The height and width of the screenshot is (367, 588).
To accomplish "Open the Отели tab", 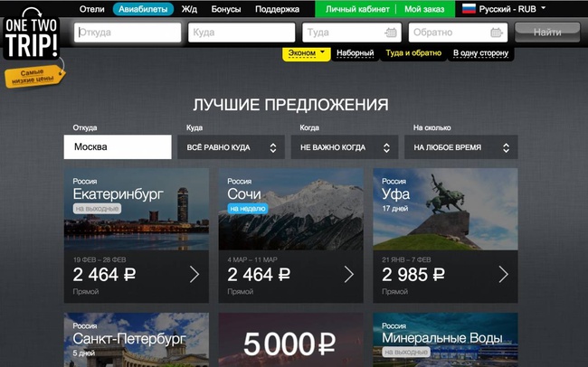I will 92,9.
